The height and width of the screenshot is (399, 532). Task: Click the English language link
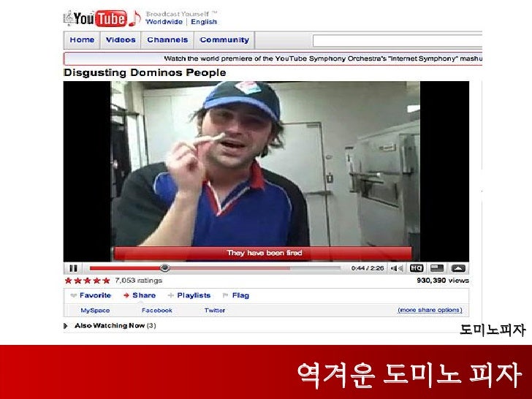click(x=204, y=22)
